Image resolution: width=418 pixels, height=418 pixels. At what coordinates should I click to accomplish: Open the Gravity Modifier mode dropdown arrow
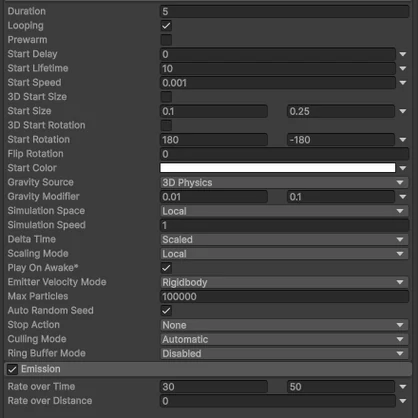tap(403, 197)
